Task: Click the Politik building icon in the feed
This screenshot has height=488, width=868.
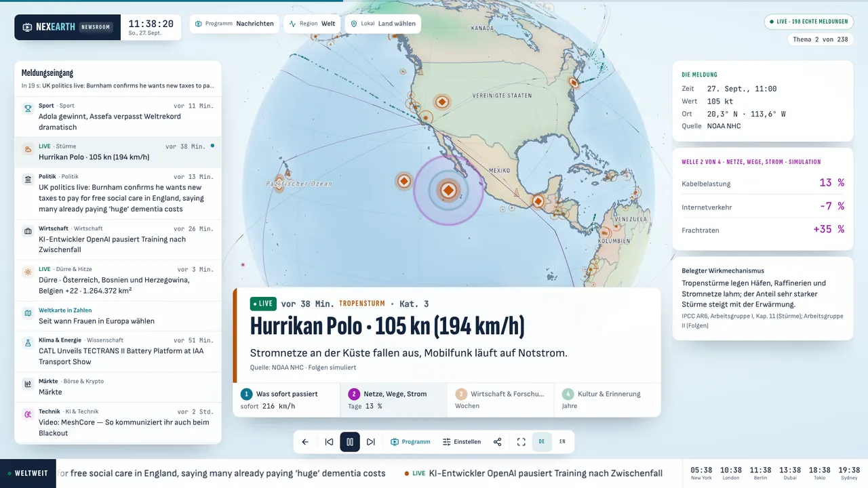Action: 28,179
